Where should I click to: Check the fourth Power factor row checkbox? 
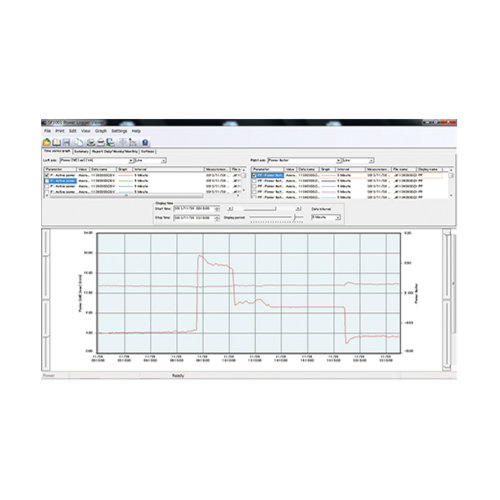[254, 192]
